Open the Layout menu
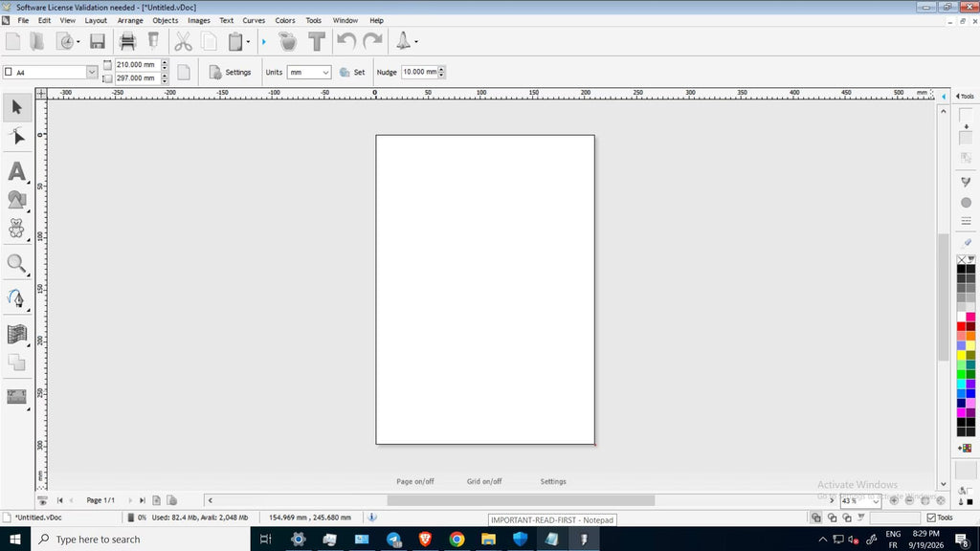The image size is (980, 551). coord(96,21)
